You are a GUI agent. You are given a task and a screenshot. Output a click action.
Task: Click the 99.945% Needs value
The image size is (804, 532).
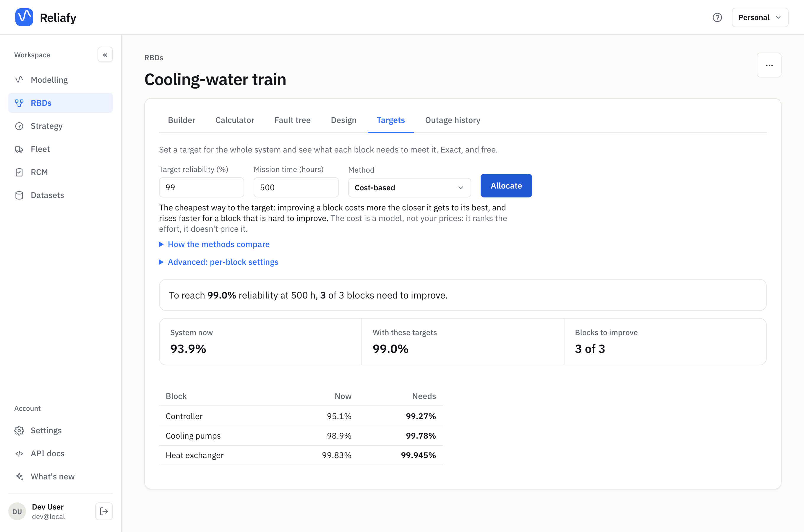pyautogui.click(x=418, y=455)
